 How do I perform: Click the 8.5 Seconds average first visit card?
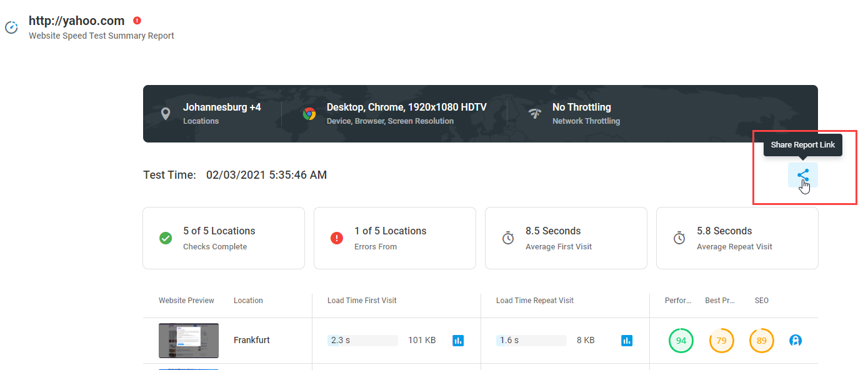[x=566, y=238]
